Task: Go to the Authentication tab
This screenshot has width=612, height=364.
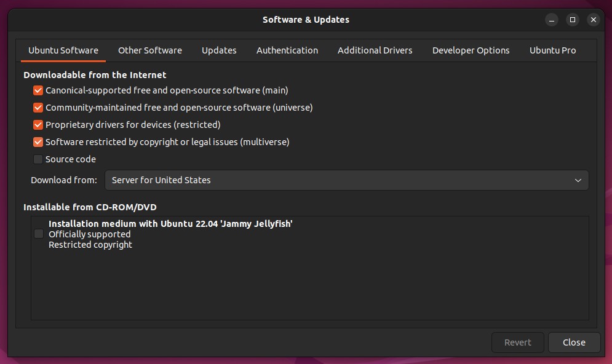Action: (287, 50)
